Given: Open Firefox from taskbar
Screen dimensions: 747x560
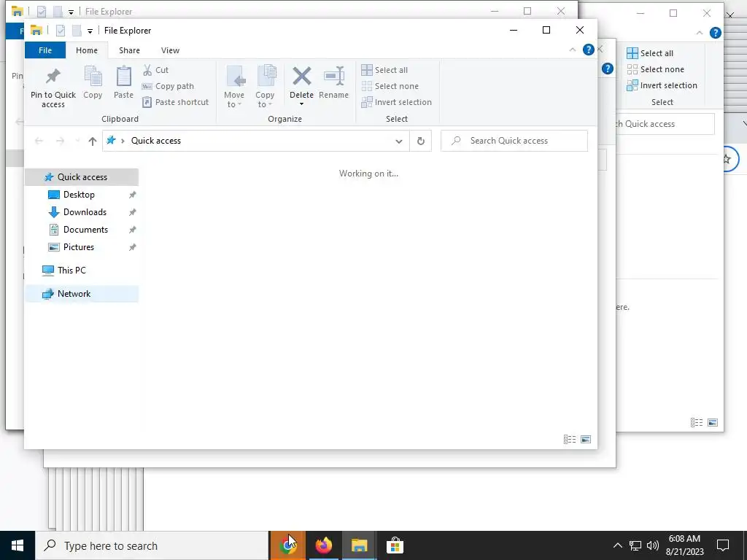Looking at the screenshot, I should (x=323, y=545).
